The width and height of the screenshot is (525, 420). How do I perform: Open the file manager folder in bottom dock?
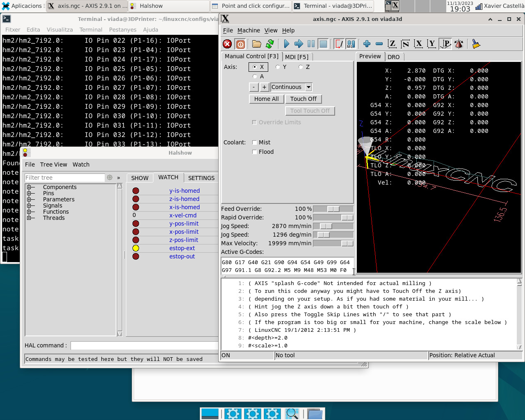click(x=315, y=414)
